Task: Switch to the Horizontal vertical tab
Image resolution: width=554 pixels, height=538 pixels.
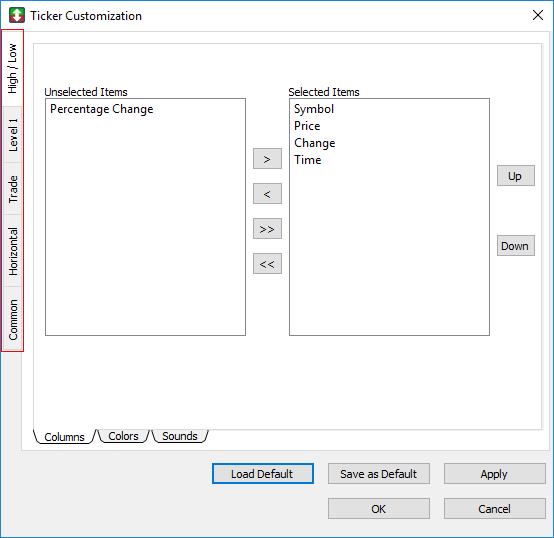Action: point(12,251)
